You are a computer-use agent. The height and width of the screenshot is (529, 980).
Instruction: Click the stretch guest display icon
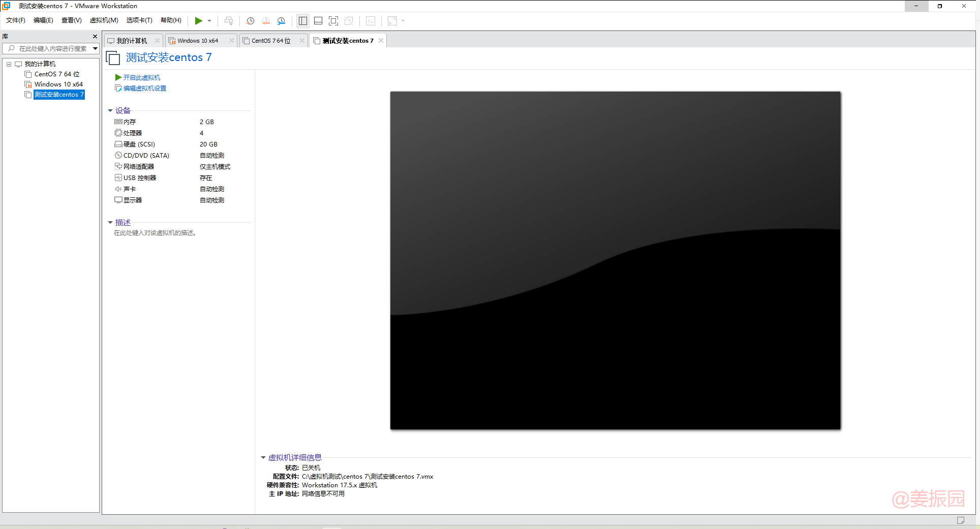pos(392,21)
